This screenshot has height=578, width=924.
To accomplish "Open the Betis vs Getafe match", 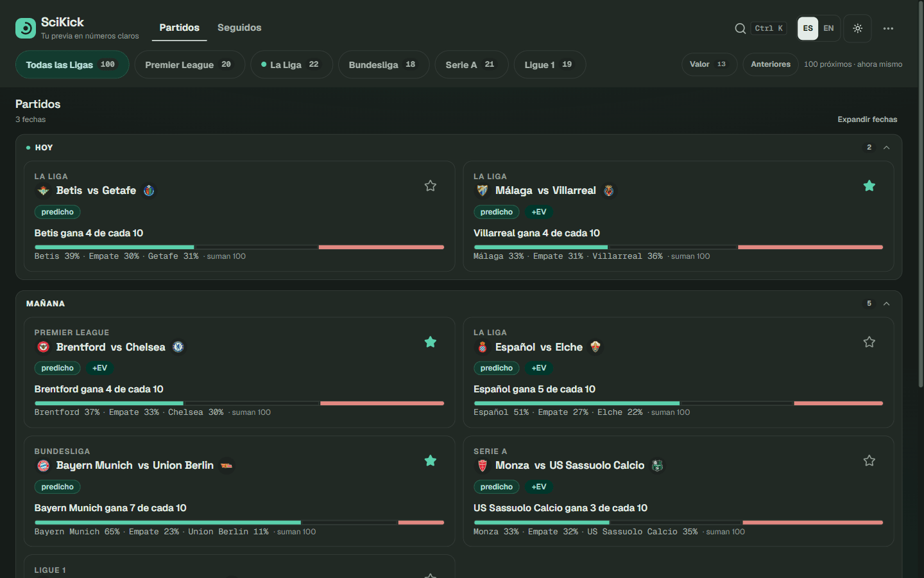I will (x=239, y=216).
